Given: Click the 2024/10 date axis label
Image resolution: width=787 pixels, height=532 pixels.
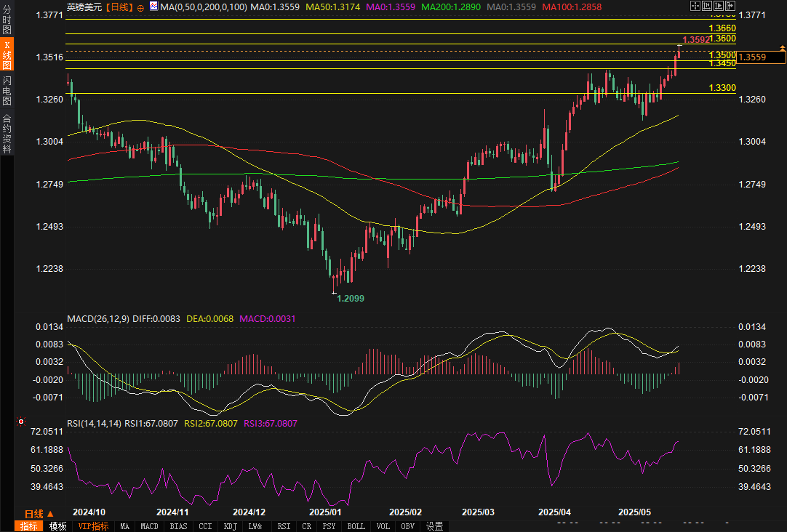Looking at the screenshot, I should tap(89, 512).
